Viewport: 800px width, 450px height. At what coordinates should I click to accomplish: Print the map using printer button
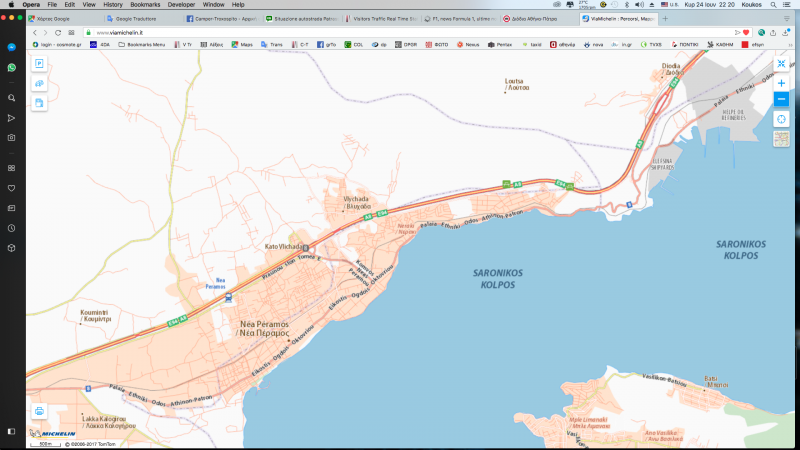[39, 410]
